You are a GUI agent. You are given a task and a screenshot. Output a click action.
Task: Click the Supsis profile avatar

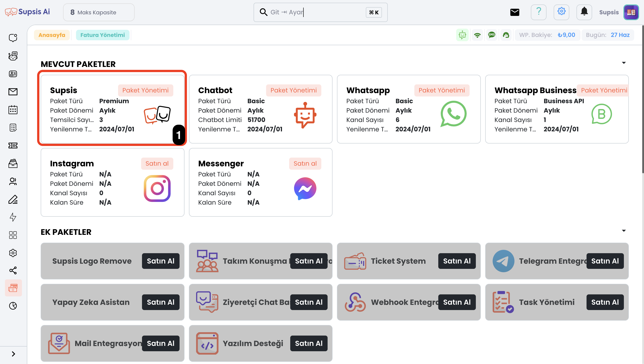631,12
